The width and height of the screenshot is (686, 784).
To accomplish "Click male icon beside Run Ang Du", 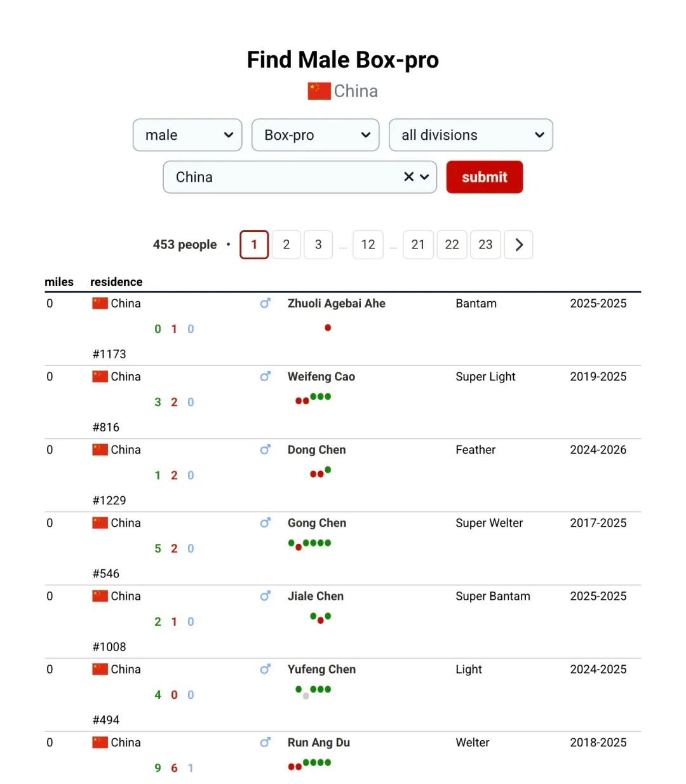I will point(266,742).
